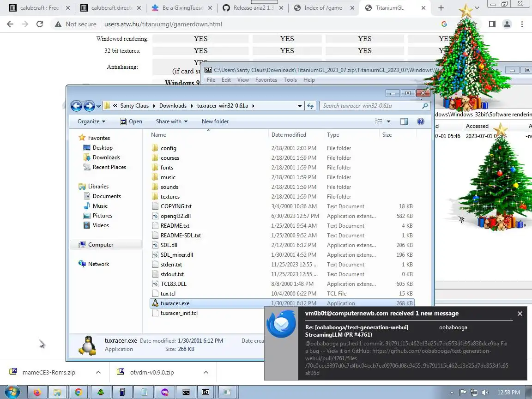The image size is (532, 399).
Task: Select Network in navigation pane
Action: click(x=94, y=264)
